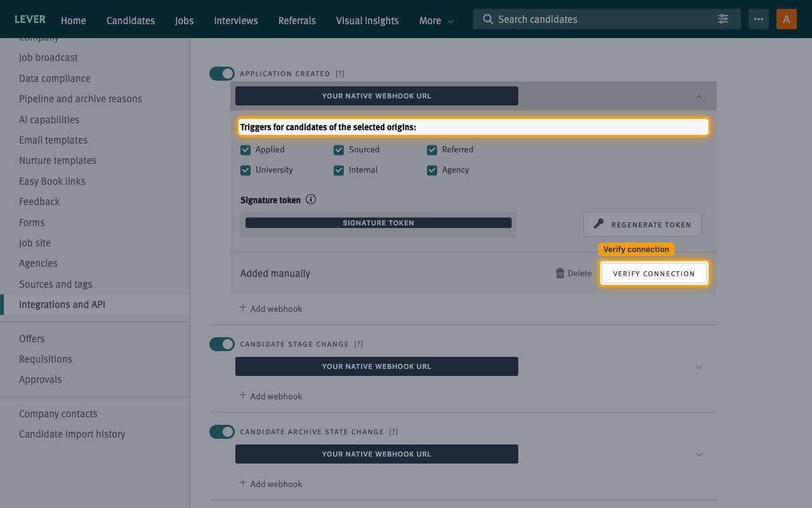Click Add webhook under Application Created

click(x=271, y=308)
